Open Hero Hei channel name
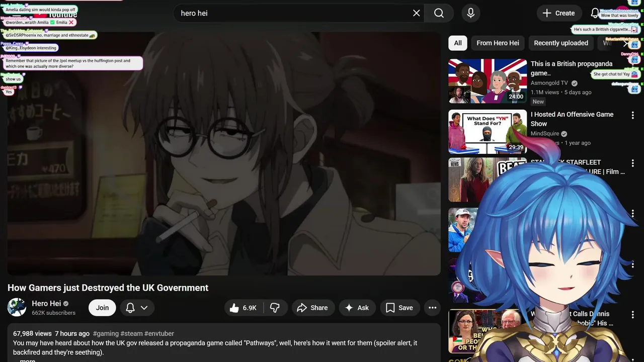The width and height of the screenshot is (644, 362). tap(46, 303)
